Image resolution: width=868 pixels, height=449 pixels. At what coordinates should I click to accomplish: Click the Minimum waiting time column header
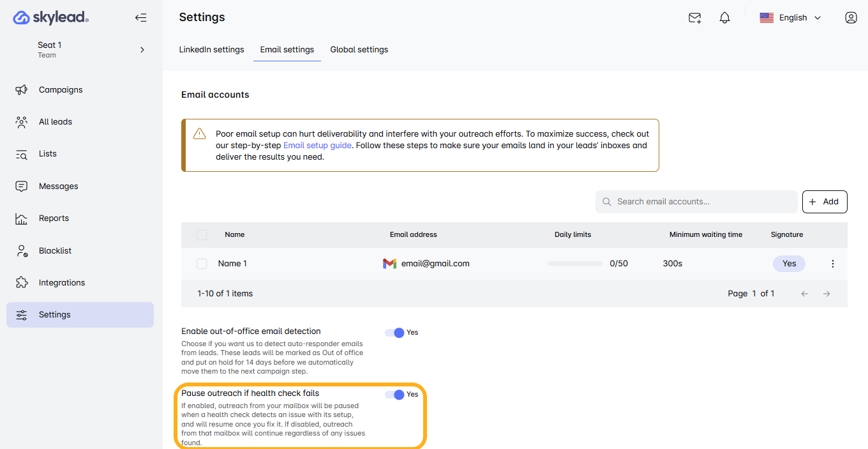[706, 235]
